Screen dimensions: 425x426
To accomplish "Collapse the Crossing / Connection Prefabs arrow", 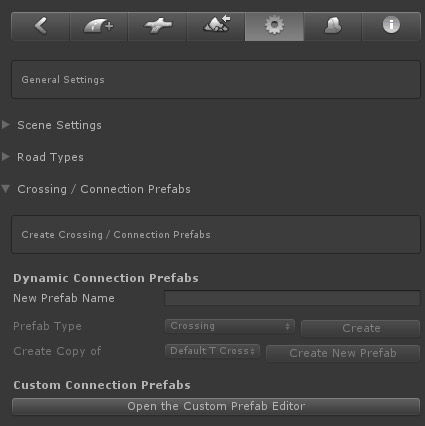I will (x=6, y=189).
